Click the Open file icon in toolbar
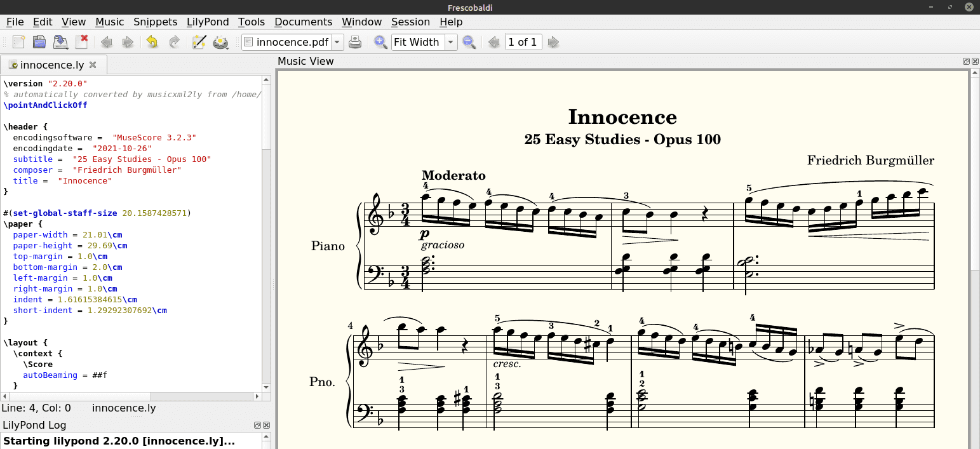 [x=39, y=42]
